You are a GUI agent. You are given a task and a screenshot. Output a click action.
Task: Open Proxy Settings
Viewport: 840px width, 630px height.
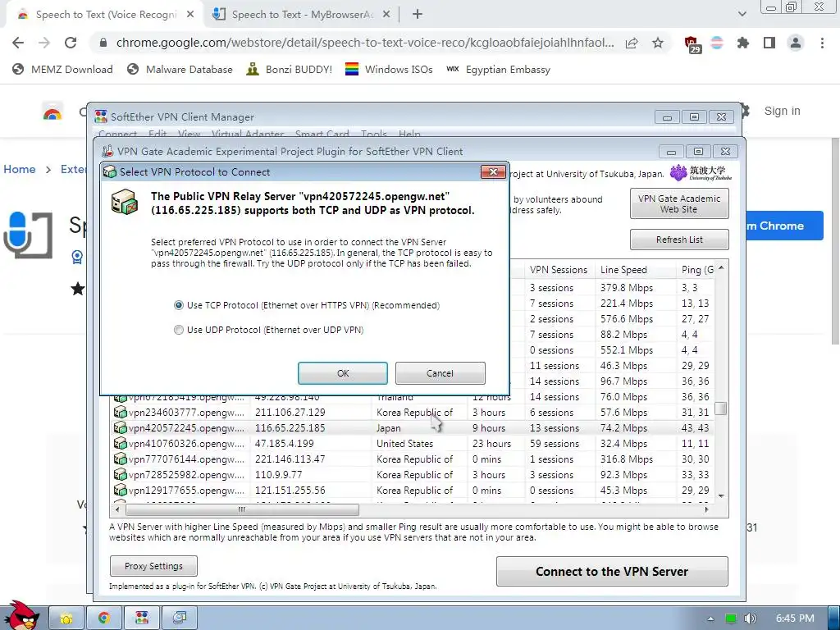(x=153, y=566)
